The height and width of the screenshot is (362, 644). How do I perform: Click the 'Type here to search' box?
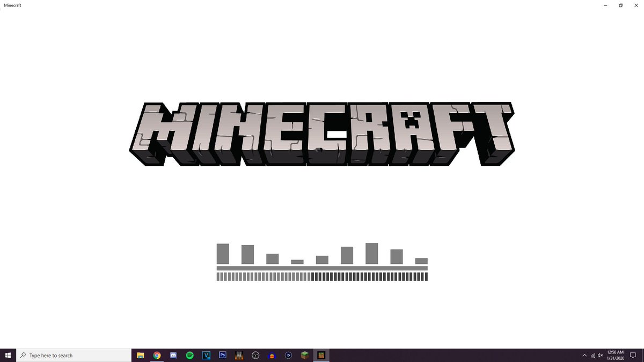click(x=74, y=355)
